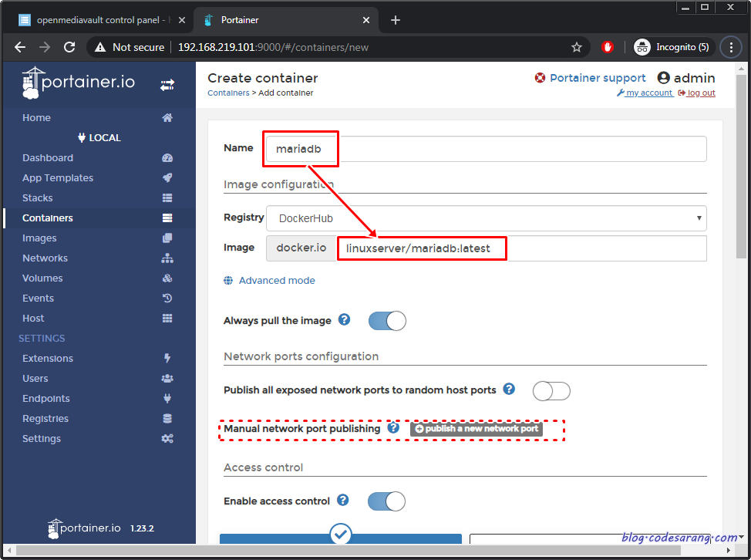Click the Volumes cubes icon

click(x=167, y=278)
